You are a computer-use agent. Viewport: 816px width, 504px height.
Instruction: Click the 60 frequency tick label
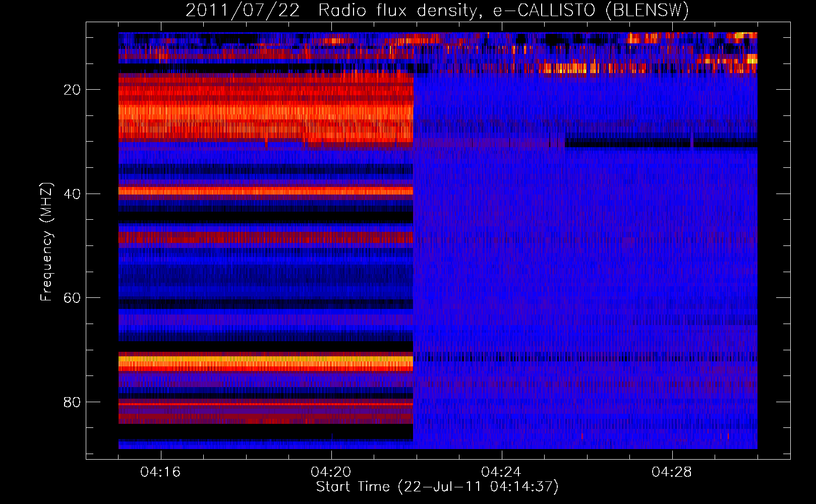72,298
